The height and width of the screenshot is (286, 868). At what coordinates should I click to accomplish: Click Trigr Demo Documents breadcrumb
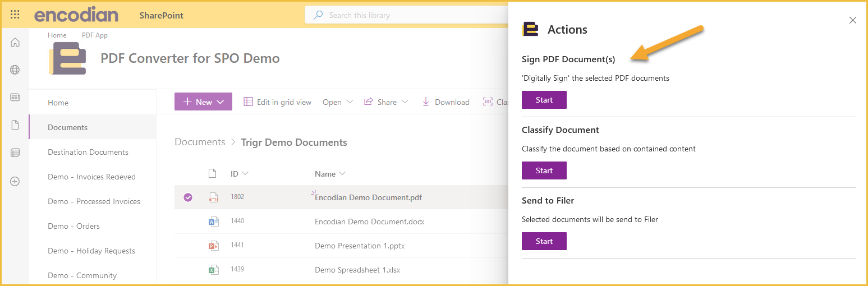(294, 142)
